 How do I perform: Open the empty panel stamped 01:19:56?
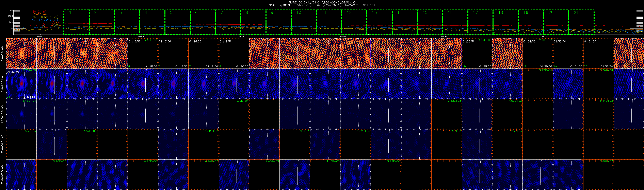(234, 53)
